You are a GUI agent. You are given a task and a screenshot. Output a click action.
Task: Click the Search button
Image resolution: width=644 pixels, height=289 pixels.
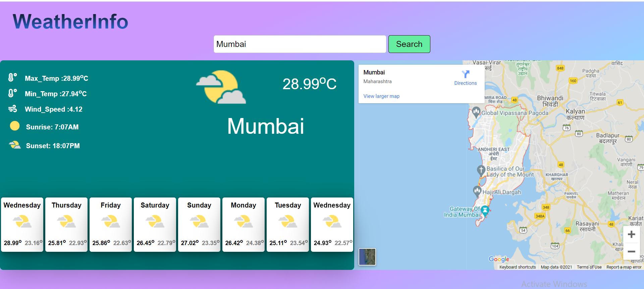409,44
